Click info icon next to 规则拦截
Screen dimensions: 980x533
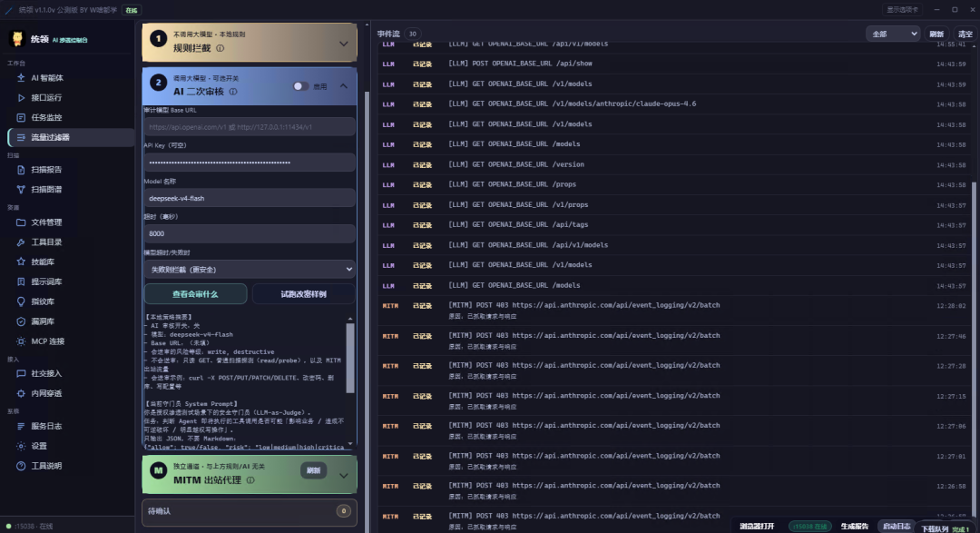coord(220,48)
